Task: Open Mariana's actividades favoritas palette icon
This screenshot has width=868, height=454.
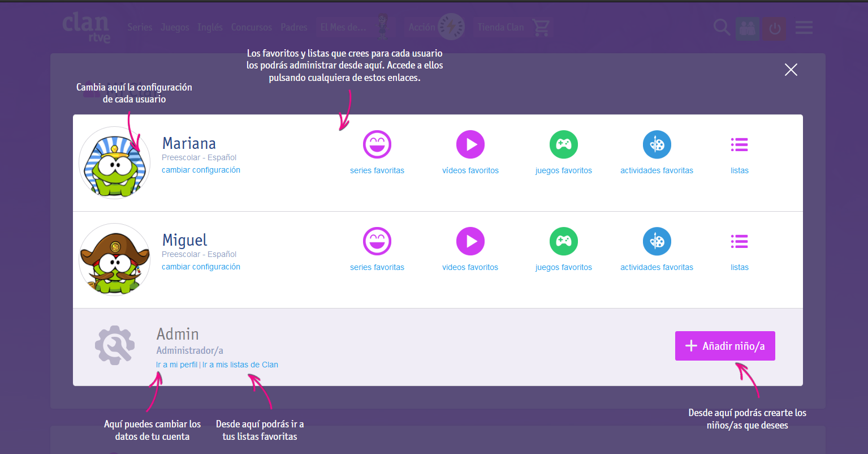Action: [657, 144]
